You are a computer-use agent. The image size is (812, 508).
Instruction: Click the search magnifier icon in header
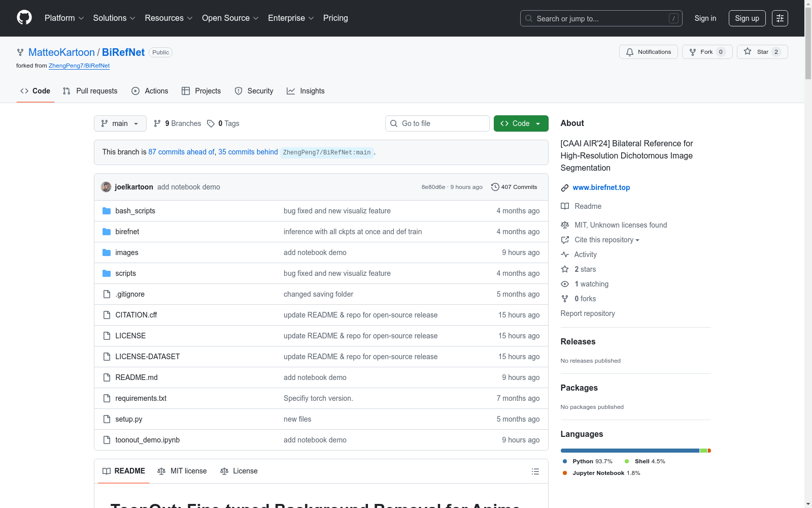529,18
